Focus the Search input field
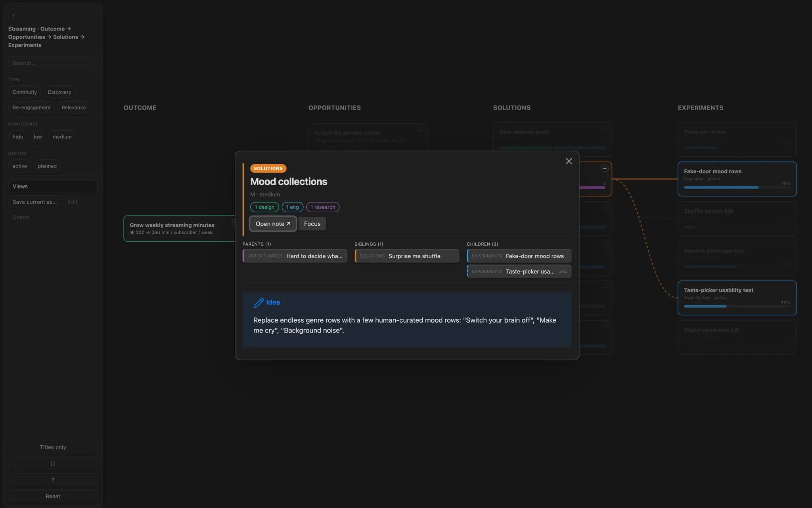Screen dimensions: 812x508 click(53, 63)
